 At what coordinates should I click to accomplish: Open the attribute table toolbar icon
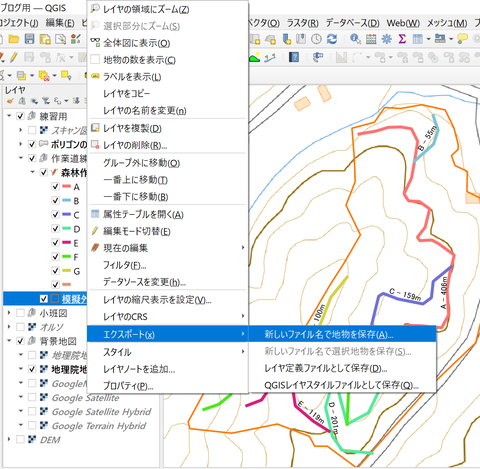(x=417, y=39)
